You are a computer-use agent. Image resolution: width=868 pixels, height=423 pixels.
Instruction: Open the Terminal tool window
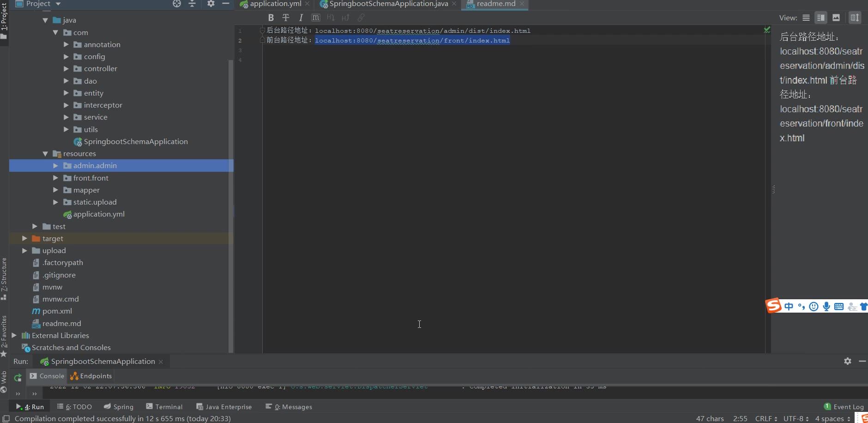point(164,407)
